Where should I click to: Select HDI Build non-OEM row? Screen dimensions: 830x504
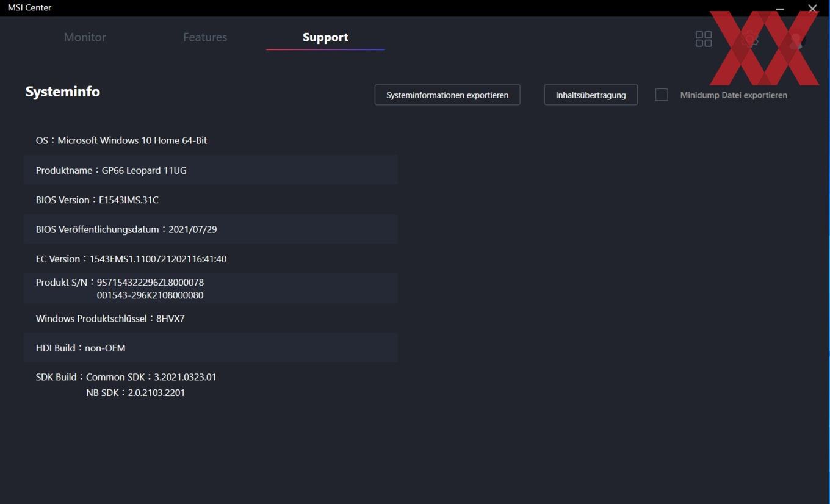point(211,348)
